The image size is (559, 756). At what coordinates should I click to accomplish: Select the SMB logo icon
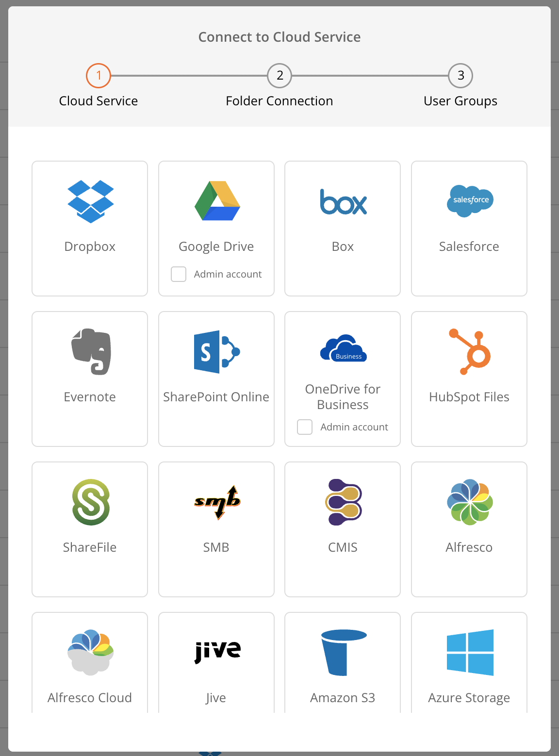tap(217, 502)
